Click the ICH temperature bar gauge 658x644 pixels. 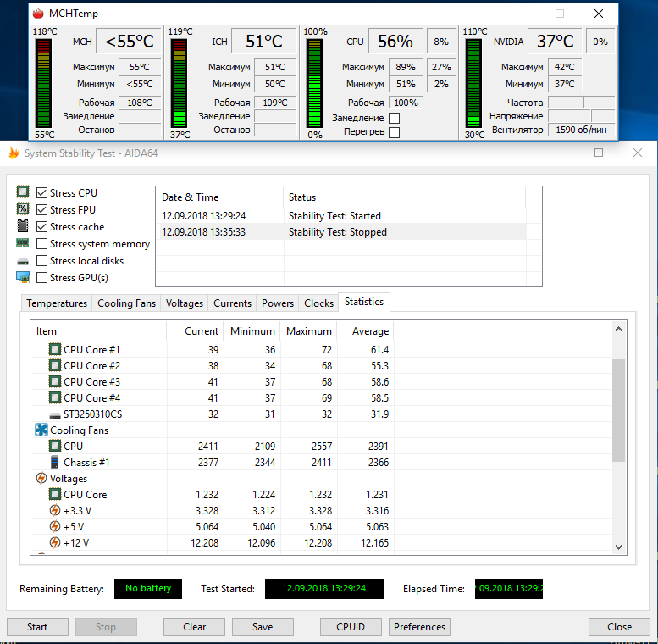179,83
